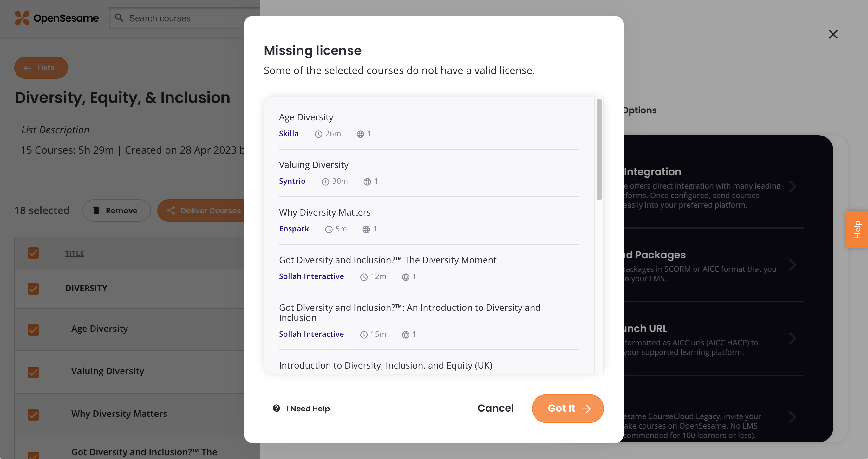Click globe icon in The Diversity Moment row
This screenshot has width=868, height=459.
405,277
